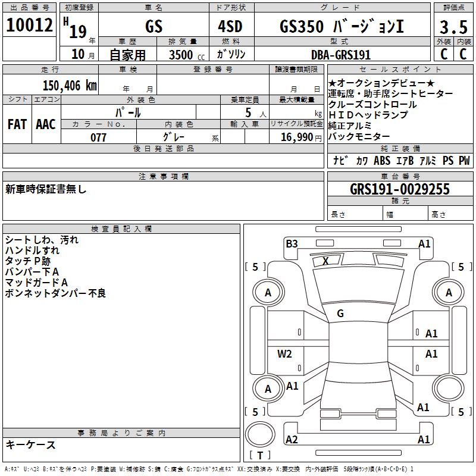Click the C rating under 内装
The image size is (476, 476).
[463, 54]
